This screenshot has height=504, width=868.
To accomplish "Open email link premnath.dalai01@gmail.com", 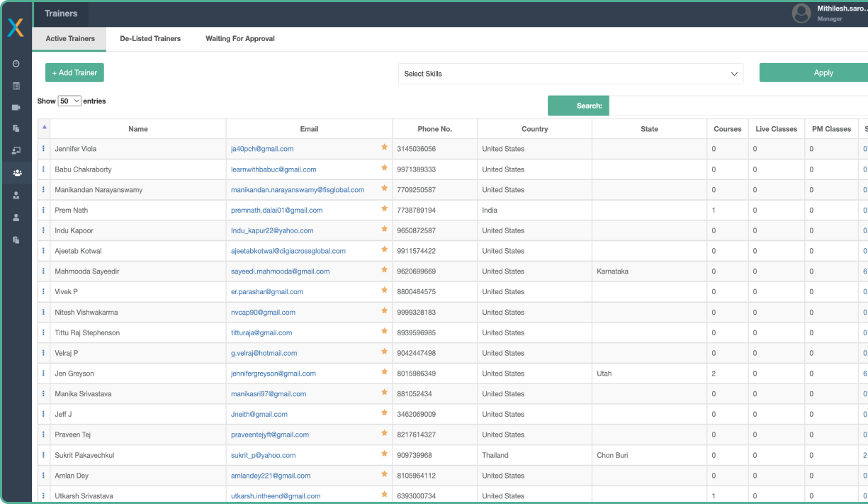I will (276, 211).
